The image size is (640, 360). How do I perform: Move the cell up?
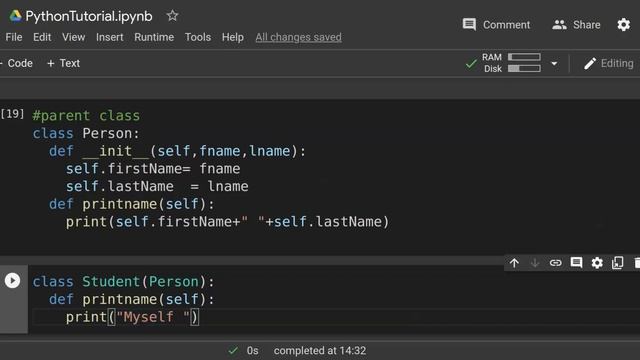point(514,263)
